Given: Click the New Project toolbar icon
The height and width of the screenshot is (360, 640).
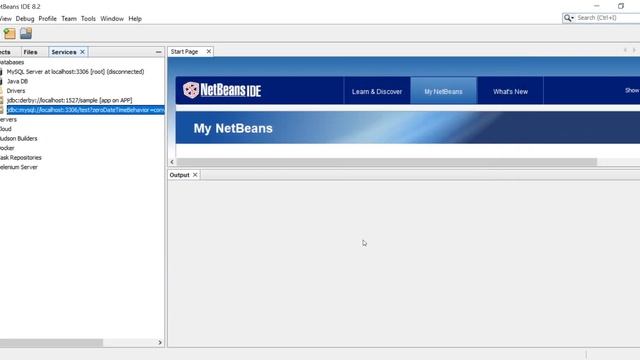Looking at the screenshot, I should (9, 33).
